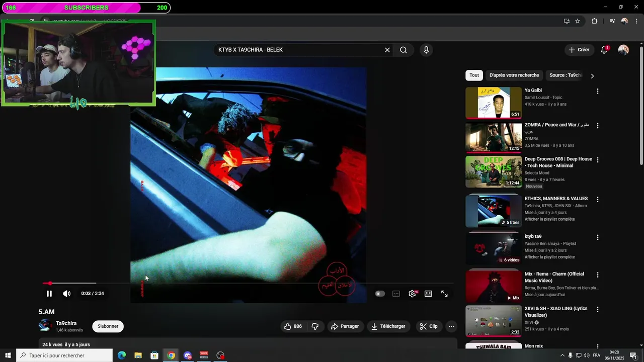Show full ETHICS, MANNERS & VALUES playlist
Screen dimensions: 644x362
click(x=549, y=219)
